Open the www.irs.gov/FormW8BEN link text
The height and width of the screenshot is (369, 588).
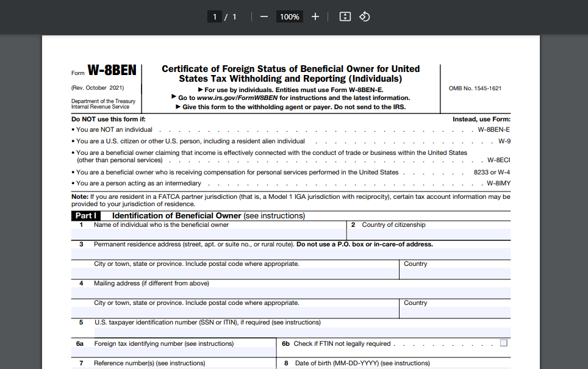click(237, 98)
